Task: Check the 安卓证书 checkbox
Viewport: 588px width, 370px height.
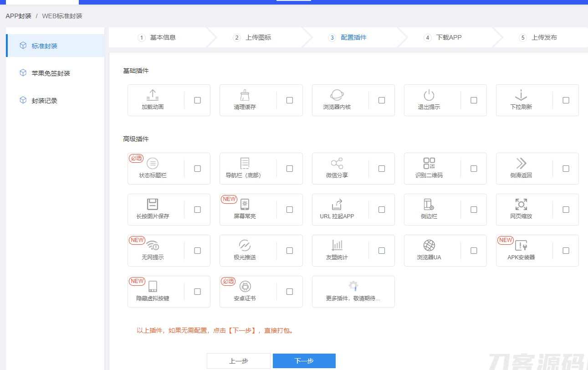Action: pos(290,292)
